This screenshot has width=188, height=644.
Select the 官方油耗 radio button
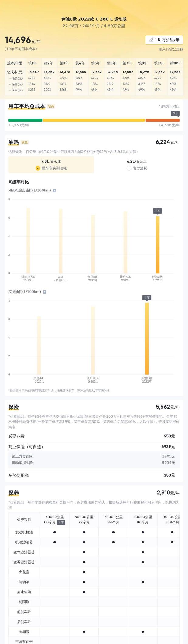(129, 168)
